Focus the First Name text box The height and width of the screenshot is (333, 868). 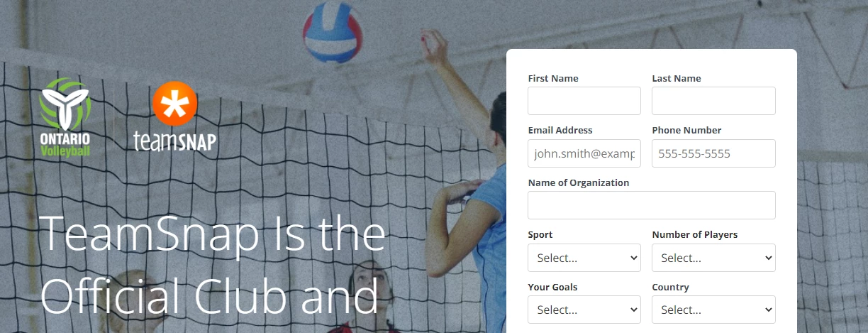pyautogui.click(x=584, y=101)
